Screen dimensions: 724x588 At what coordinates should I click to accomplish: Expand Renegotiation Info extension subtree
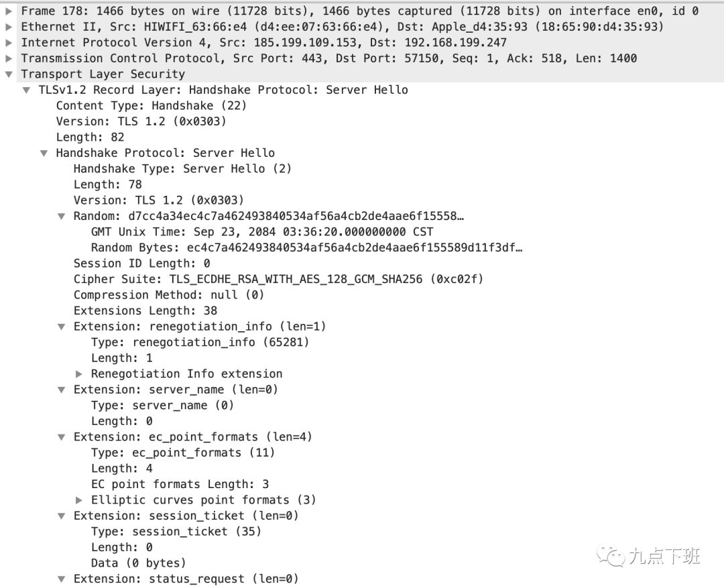(x=79, y=373)
